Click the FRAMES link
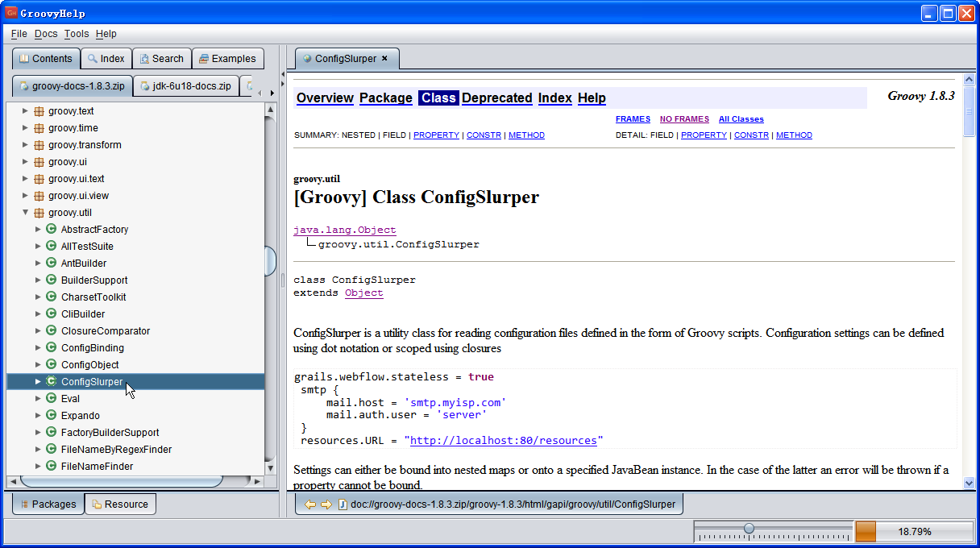980x548 pixels. (x=633, y=119)
